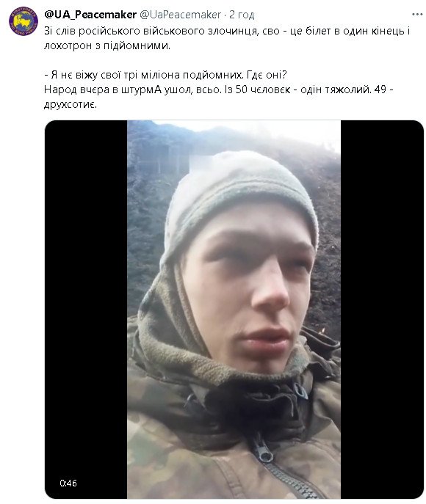
Task: Open the tweet via the "2 год" timestamp
Action: (242, 15)
